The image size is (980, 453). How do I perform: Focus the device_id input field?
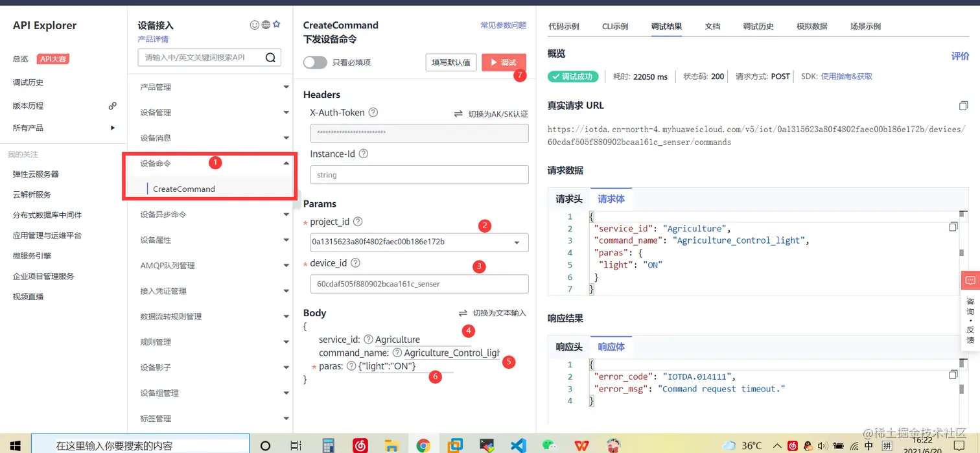point(419,284)
